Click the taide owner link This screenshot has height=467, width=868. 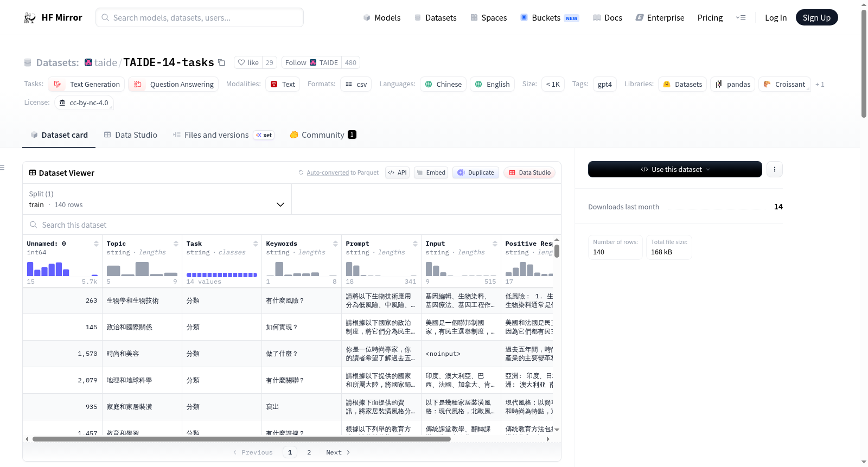coord(106,62)
